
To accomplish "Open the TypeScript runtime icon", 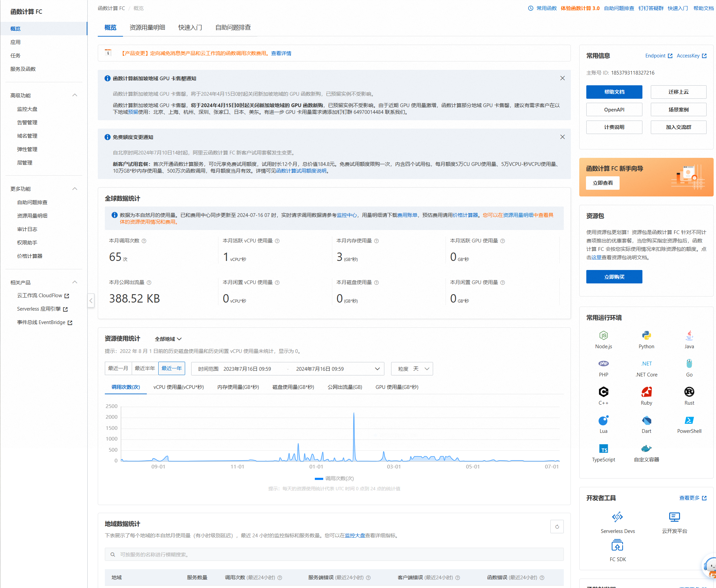I will (603, 448).
